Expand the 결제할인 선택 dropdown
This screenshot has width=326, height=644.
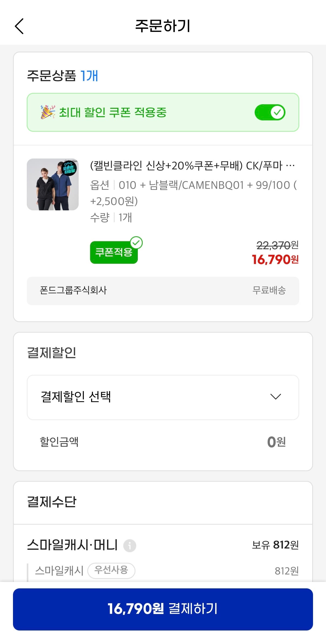pyautogui.click(x=163, y=397)
